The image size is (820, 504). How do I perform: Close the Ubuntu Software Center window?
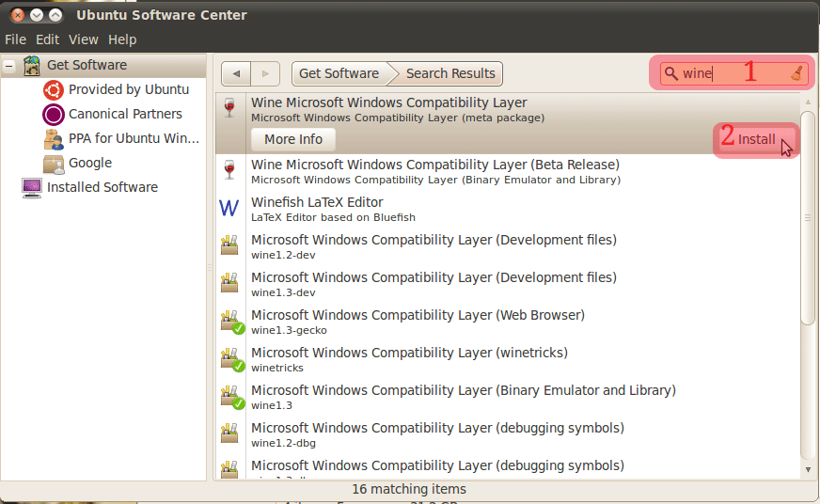click(x=18, y=15)
